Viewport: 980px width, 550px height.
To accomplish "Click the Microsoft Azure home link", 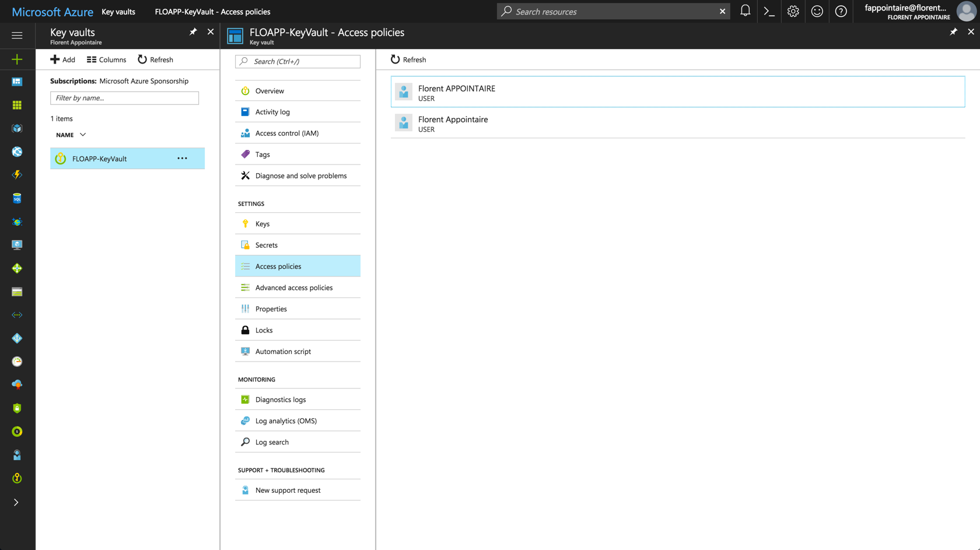I will tap(52, 12).
